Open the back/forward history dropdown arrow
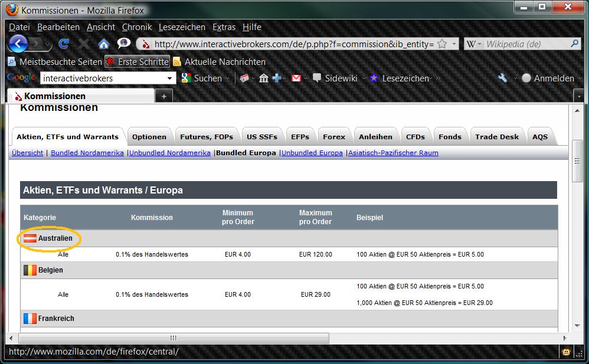This screenshot has width=589, height=364. [x=48, y=44]
